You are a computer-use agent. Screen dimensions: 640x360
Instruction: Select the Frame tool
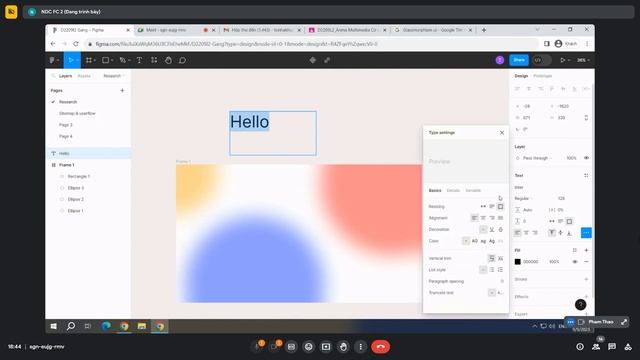pyautogui.click(x=89, y=60)
